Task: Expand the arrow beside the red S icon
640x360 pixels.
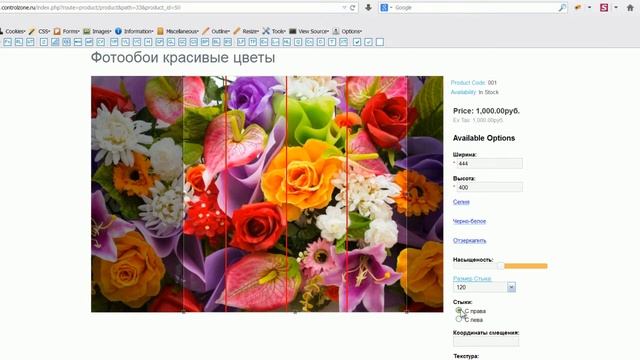Action: (616, 7)
